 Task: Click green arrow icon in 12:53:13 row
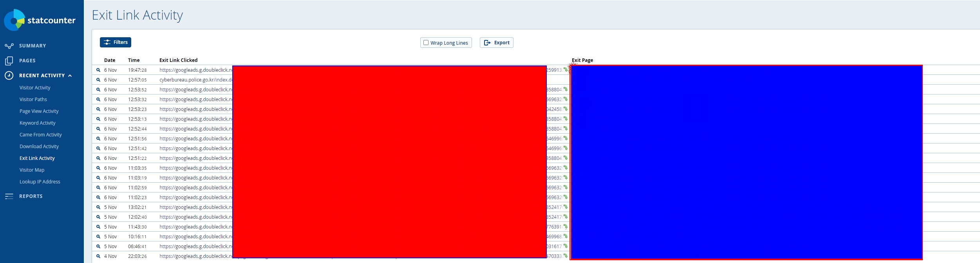[x=565, y=119]
